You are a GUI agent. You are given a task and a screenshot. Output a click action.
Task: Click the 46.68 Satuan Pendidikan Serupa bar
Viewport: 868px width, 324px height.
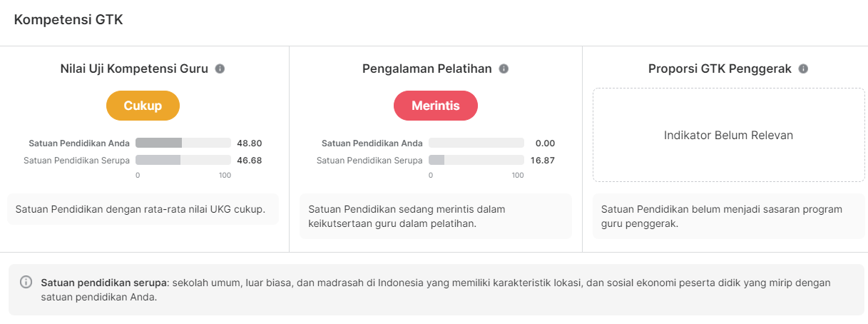point(183,160)
